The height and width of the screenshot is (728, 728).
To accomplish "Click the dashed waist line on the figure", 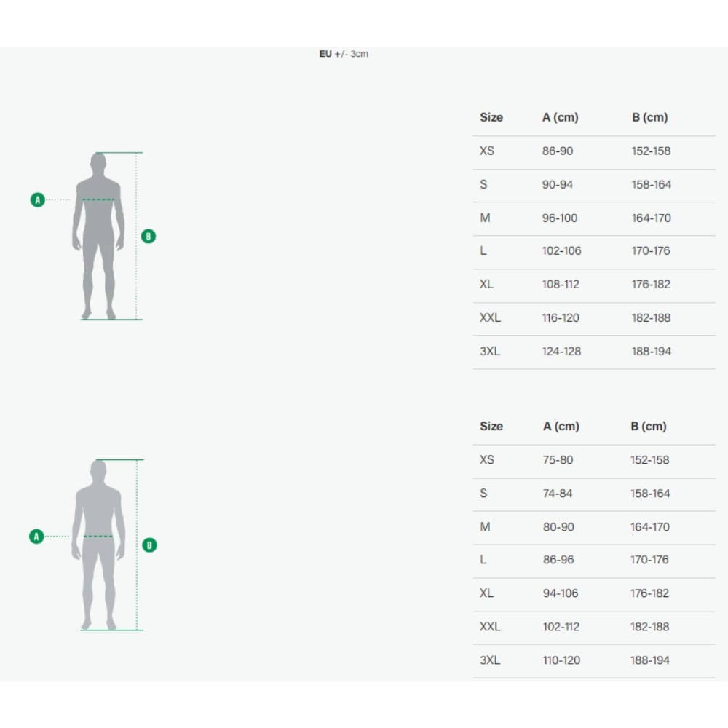I will [98, 537].
